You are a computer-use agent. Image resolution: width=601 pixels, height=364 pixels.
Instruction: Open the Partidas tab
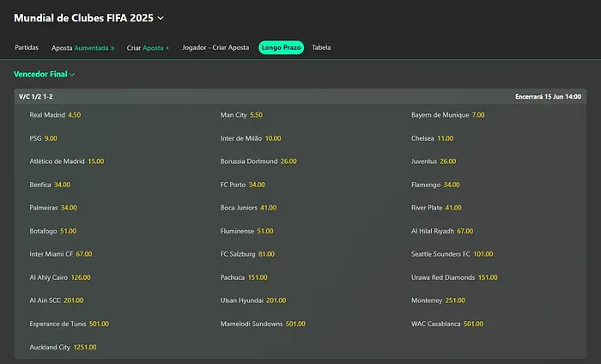click(27, 47)
